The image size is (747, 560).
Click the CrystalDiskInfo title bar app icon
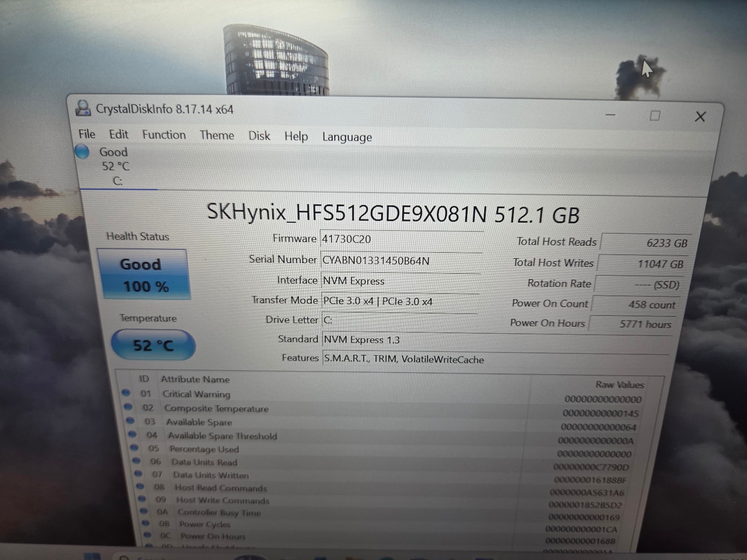coord(83,108)
